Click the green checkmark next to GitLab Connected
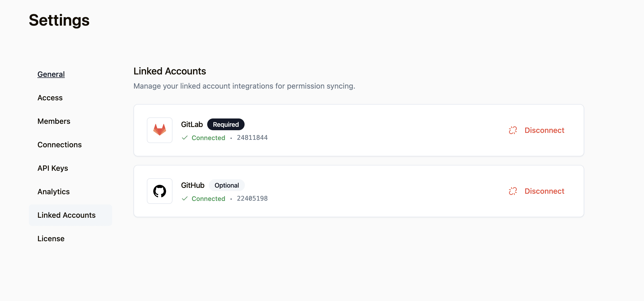The image size is (644, 301). (x=185, y=138)
